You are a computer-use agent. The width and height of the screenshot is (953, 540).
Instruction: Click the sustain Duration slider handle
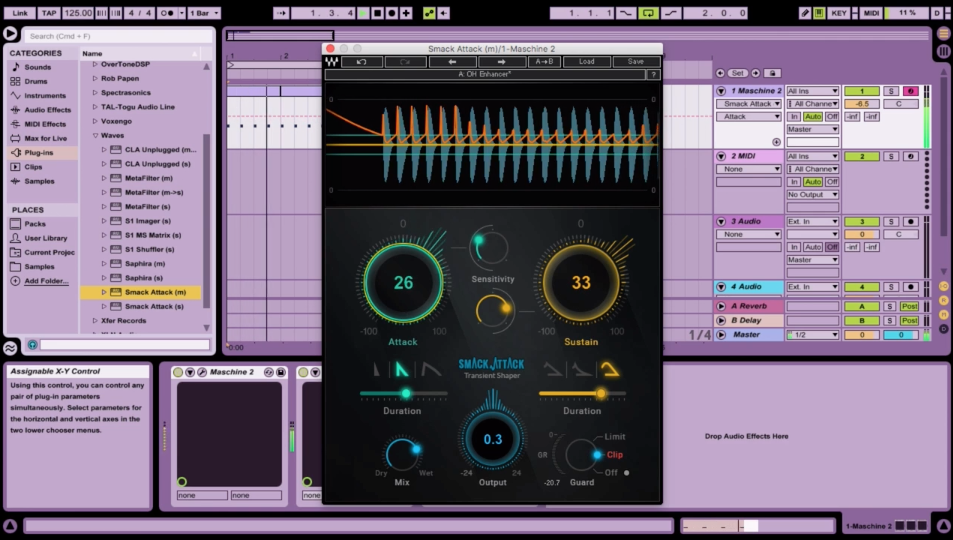600,393
